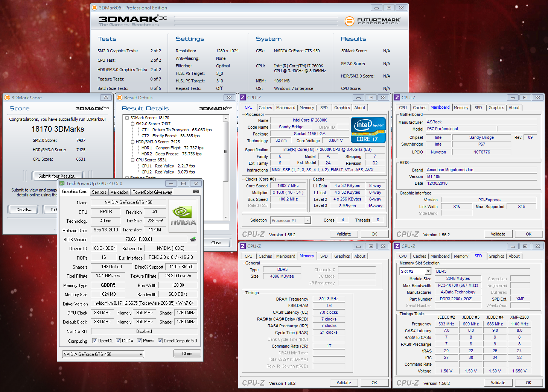Image resolution: width=548 pixels, height=392 pixels.
Task: Click the GPU-Z title bar app icon
Action: click(x=62, y=184)
